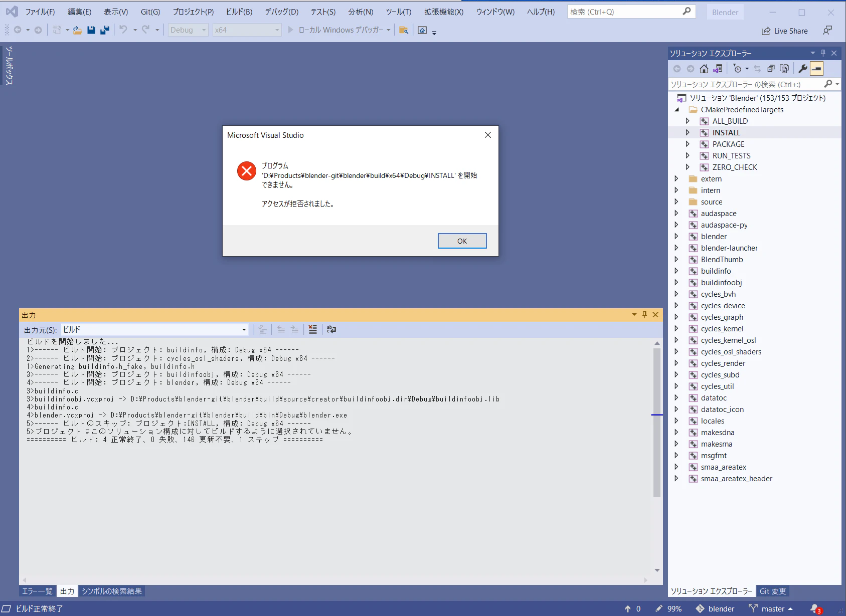846x616 pixels.
Task: Toggle auto-hide pin on Solution Explorer panel
Action: [x=823, y=53]
